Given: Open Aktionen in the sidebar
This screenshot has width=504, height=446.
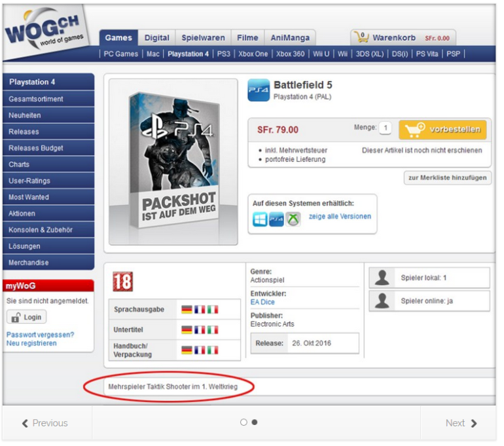Looking at the screenshot, I should coord(48,214).
